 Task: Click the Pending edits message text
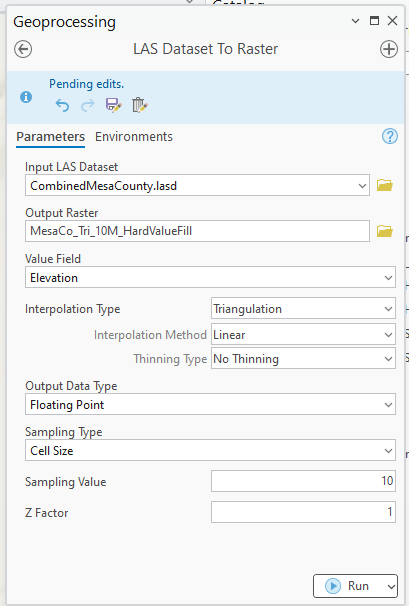(x=87, y=84)
